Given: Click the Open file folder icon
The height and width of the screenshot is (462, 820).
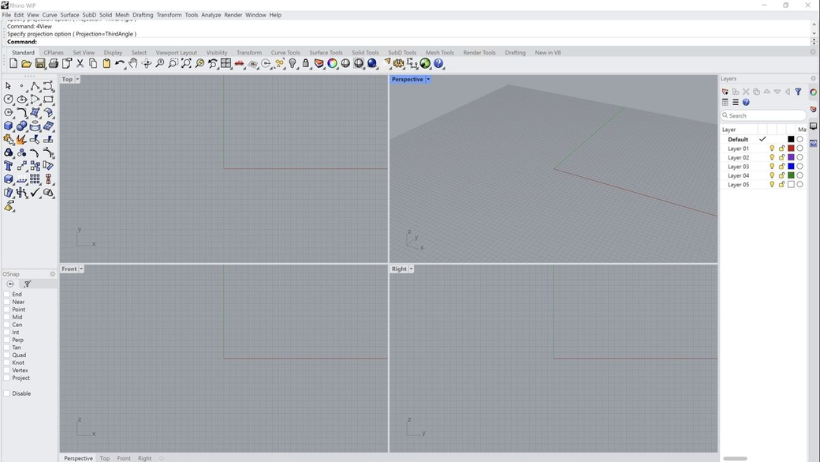Looking at the screenshot, I should [x=26, y=63].
